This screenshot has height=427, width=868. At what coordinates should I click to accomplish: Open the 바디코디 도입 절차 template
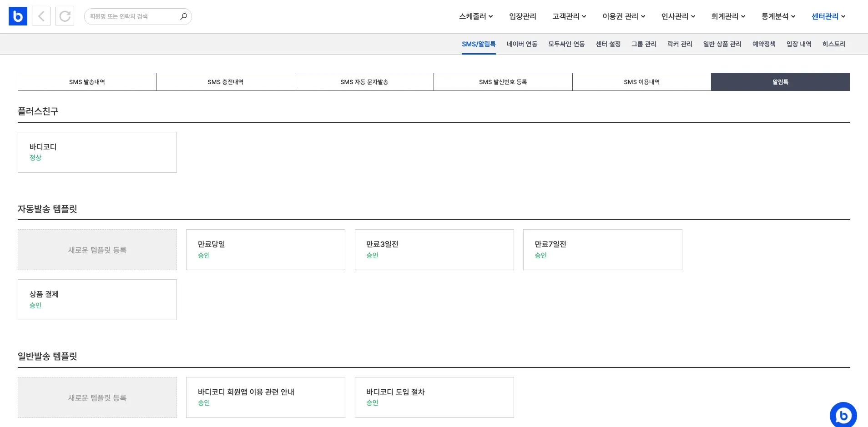coord(434,397)
